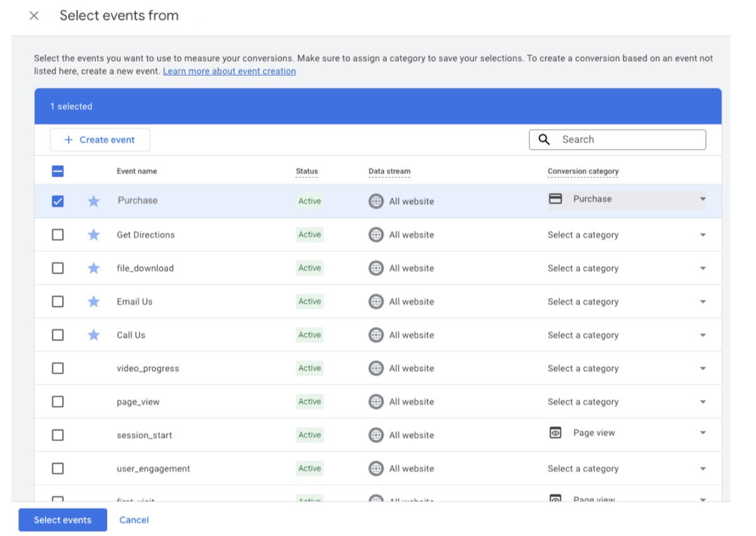Viewport: 756px width, 536px height.
Task: Click the session_start event name
Action: 144,435
